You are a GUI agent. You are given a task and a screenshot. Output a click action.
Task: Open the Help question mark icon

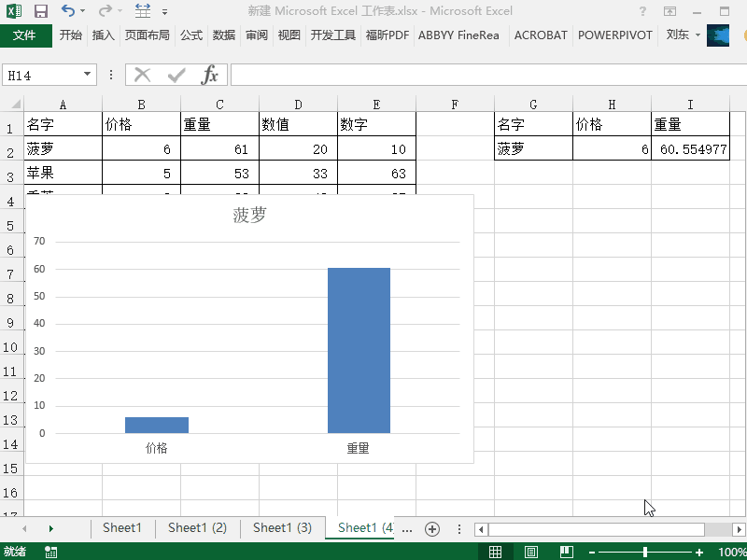[x=643, y=11]
